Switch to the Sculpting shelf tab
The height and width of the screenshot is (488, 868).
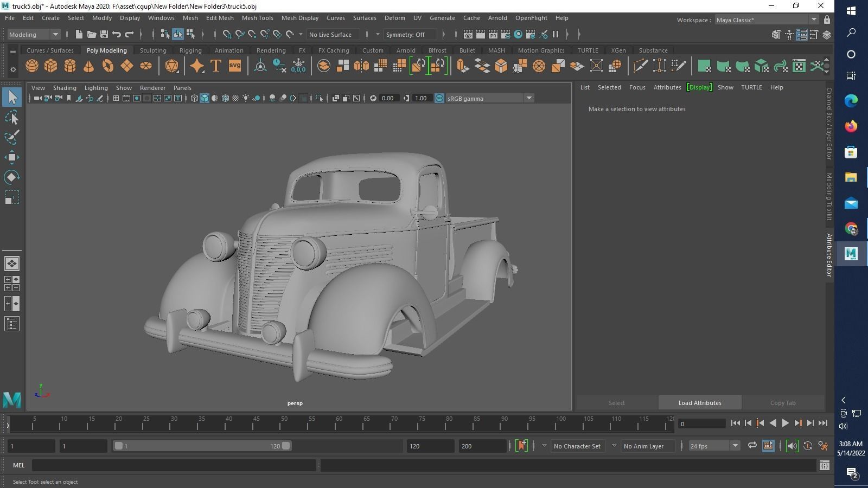(153, 50)
